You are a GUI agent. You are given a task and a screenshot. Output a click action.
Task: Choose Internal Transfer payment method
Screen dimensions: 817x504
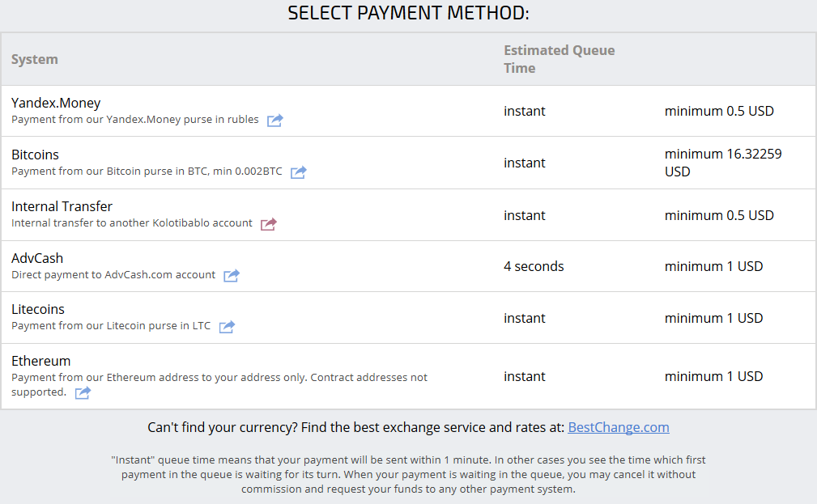[62, 206]
